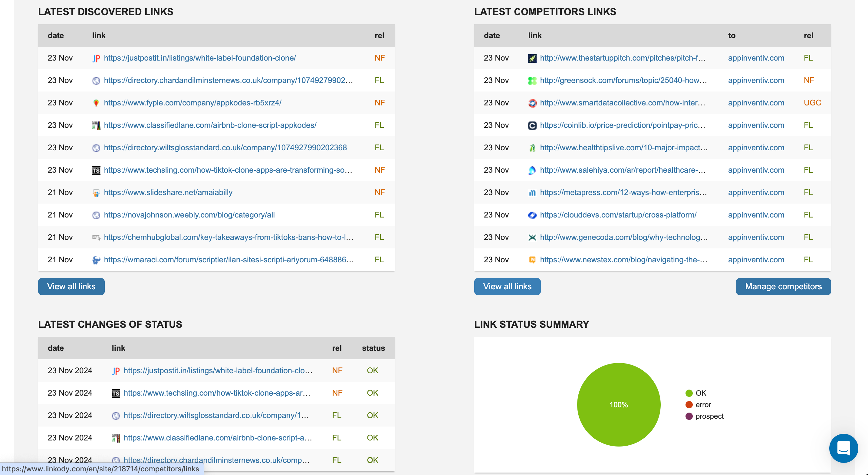The width and height of the screenshot is (868, 475).
Task: Open the wmaraci.com forum scriptler link
Action: [x=229, y=260]
